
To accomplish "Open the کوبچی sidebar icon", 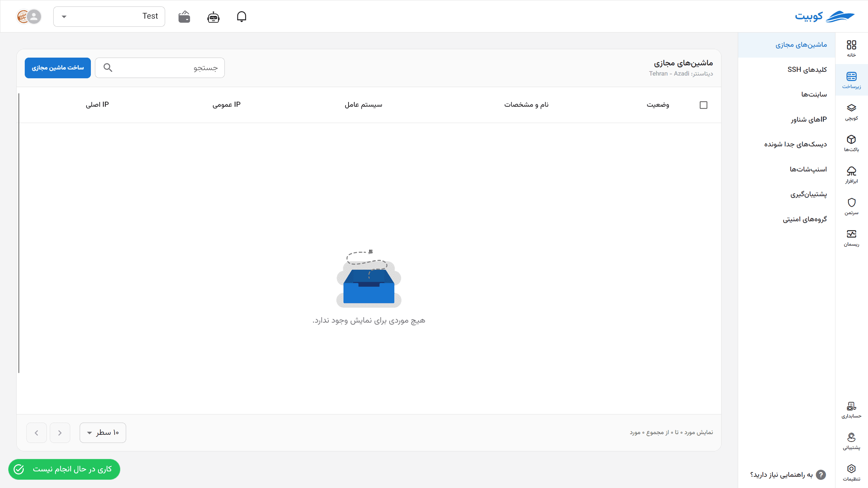I will pos(851,112).
